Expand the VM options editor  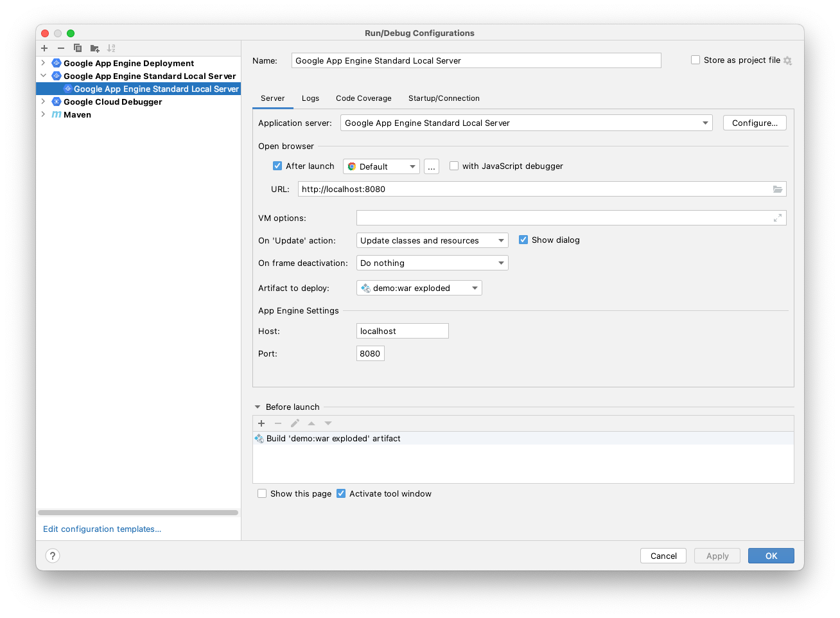778,218
